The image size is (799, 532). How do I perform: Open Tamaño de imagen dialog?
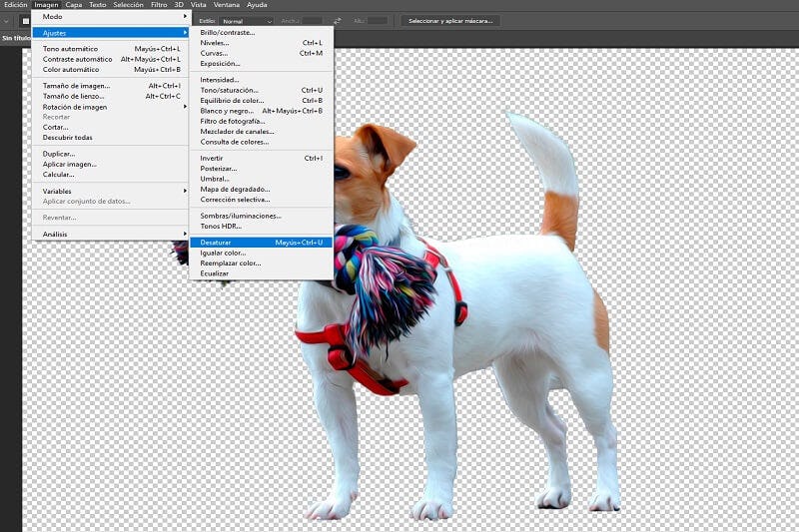[111, 86]
